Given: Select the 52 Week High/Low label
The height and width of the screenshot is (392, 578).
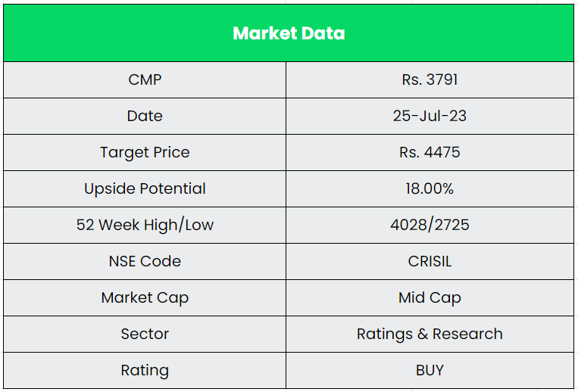Looking at the screenshot, I should 145,225.
